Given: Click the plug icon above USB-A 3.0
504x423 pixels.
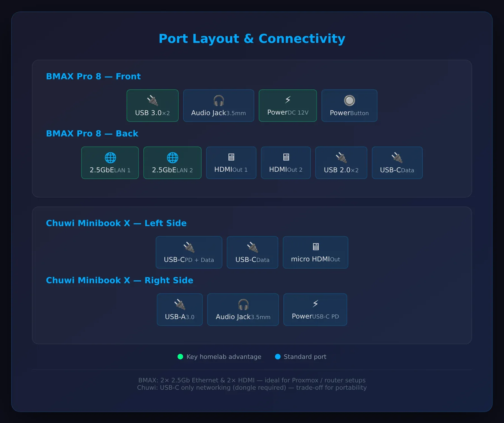Looking at the screenshot, I should coord(180,304).
